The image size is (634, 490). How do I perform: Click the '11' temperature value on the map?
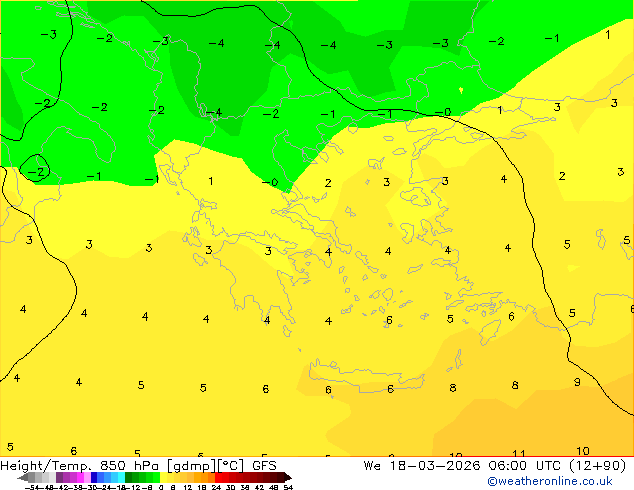click(518, 453)
